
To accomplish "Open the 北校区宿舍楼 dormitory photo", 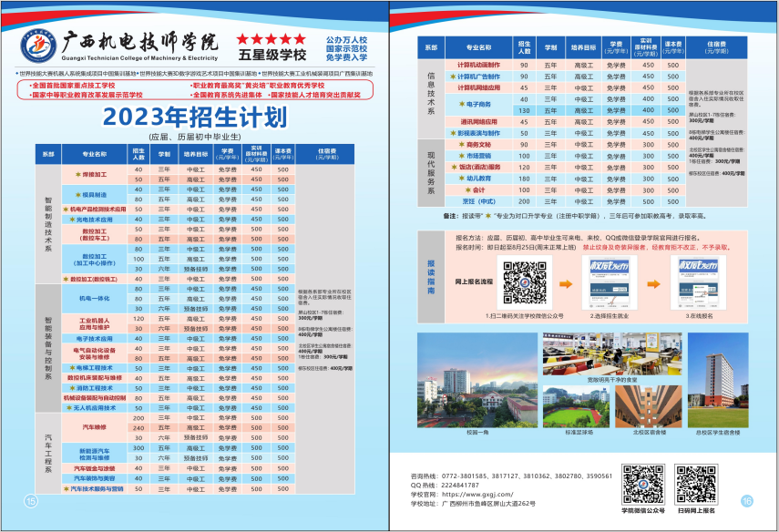I will 649,406.
